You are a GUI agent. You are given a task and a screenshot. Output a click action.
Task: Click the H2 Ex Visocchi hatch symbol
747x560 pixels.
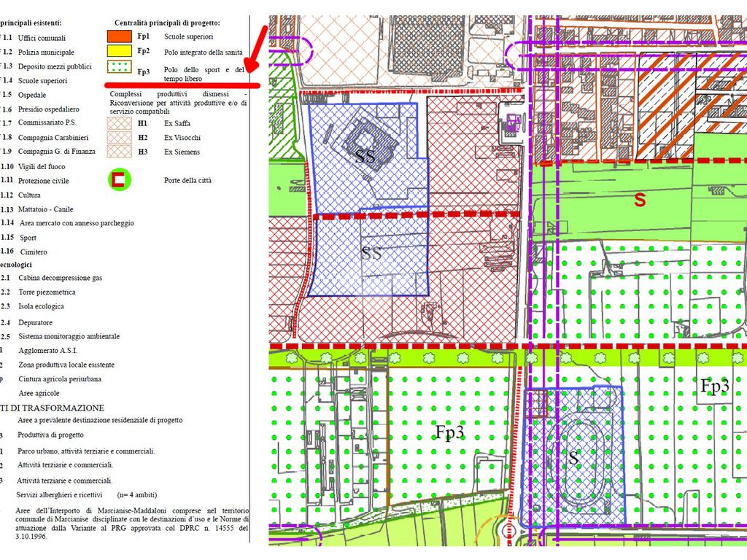[x=120, y=137]
